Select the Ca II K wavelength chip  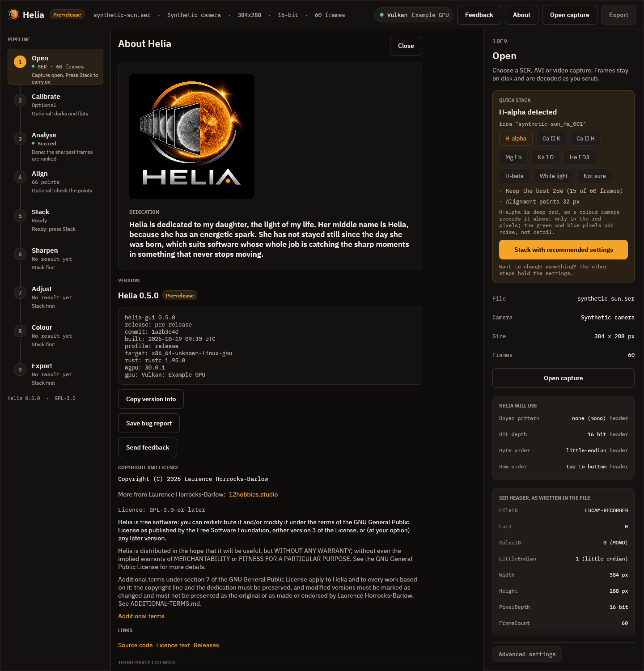tap(551, 139)
